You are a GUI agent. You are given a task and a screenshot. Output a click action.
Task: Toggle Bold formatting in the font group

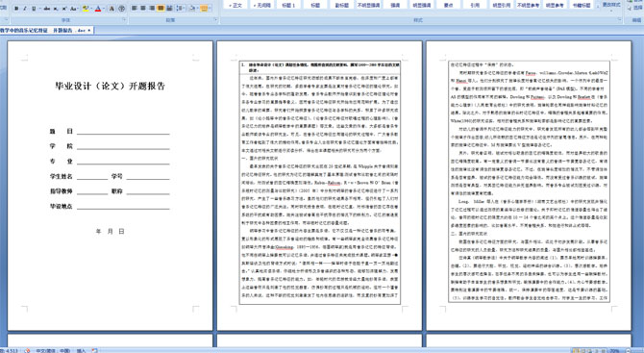pos(16,9)
